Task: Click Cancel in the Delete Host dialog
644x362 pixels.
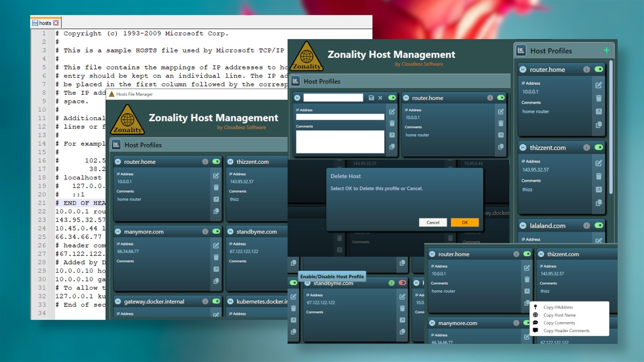Action: [x=432, y=222]
